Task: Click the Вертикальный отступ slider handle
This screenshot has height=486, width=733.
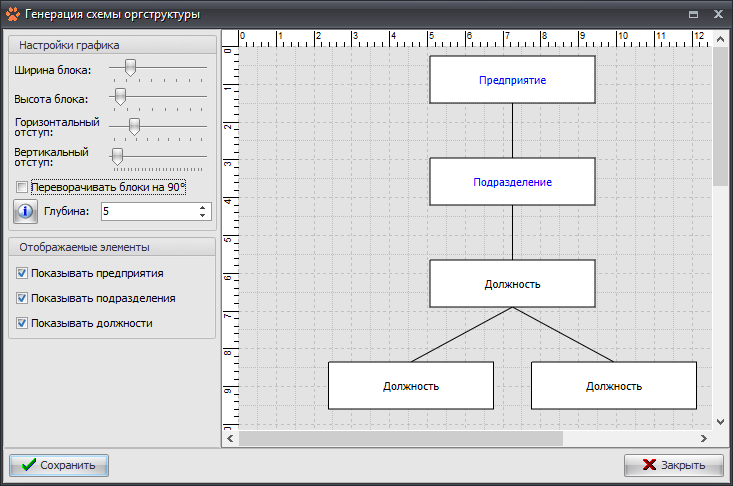Action: click(x=117, y=156)
